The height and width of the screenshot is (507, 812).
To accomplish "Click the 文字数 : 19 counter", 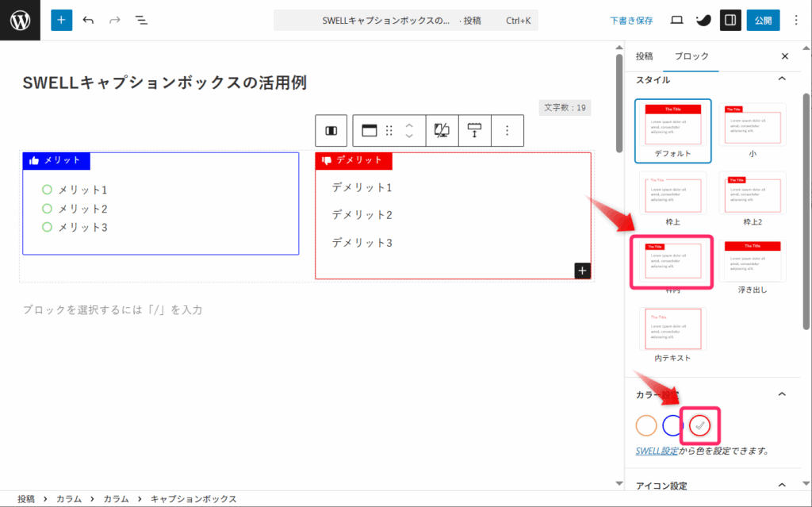I will click(x=565, y=108).
